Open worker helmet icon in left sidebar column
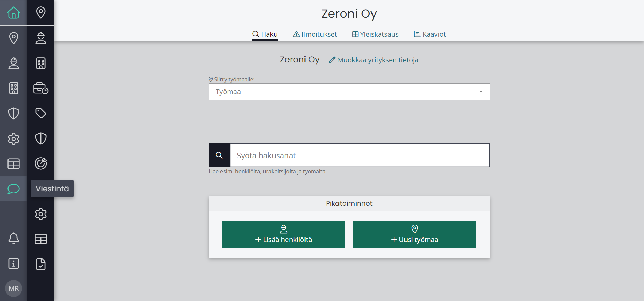644x301 pixels. 14,63
